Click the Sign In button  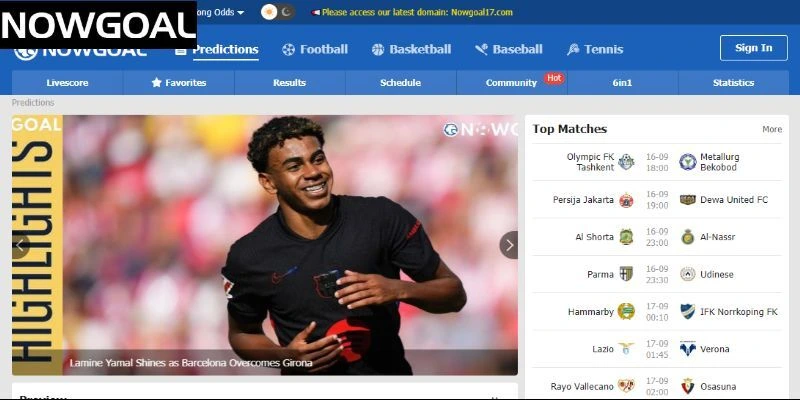pos(754,48)
